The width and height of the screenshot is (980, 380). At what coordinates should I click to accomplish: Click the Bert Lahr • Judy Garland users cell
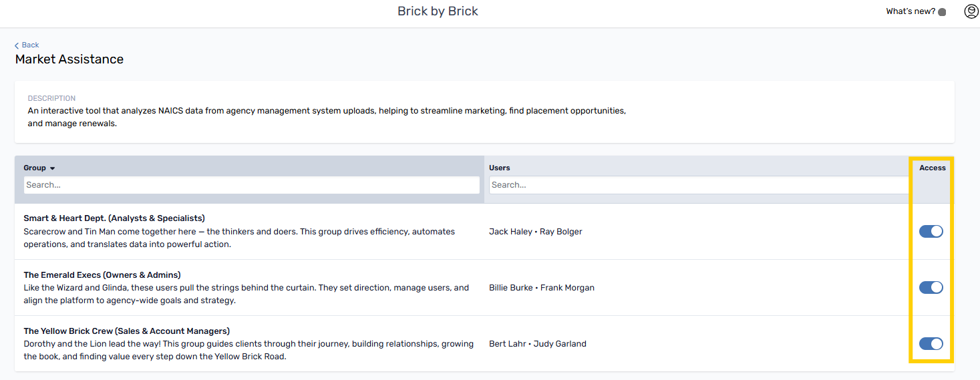[537, 344]
